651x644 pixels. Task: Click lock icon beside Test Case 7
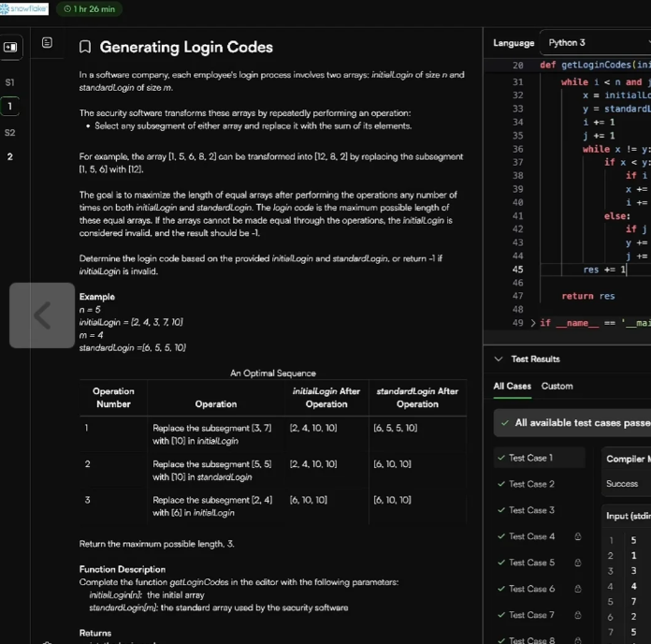pyautogui.click(x=577, y=615)
